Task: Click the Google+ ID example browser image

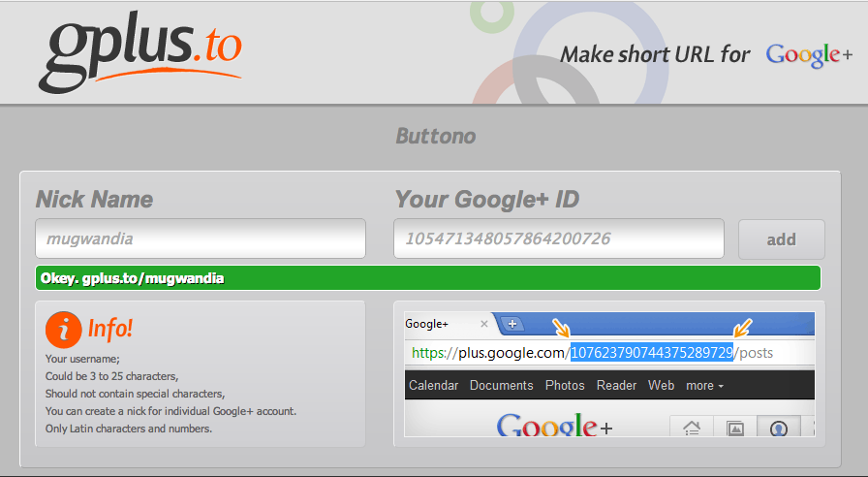Action: 609,374
